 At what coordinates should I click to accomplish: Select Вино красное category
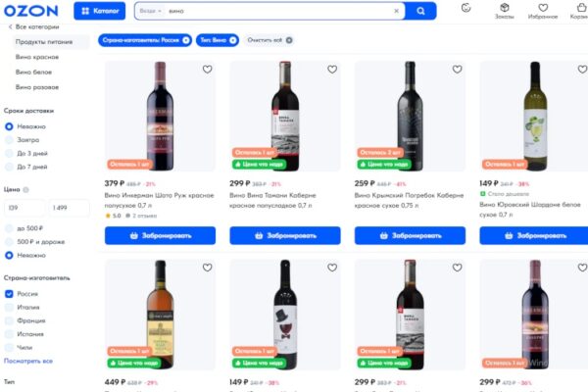pyautogui.click(x=37, y=58)
